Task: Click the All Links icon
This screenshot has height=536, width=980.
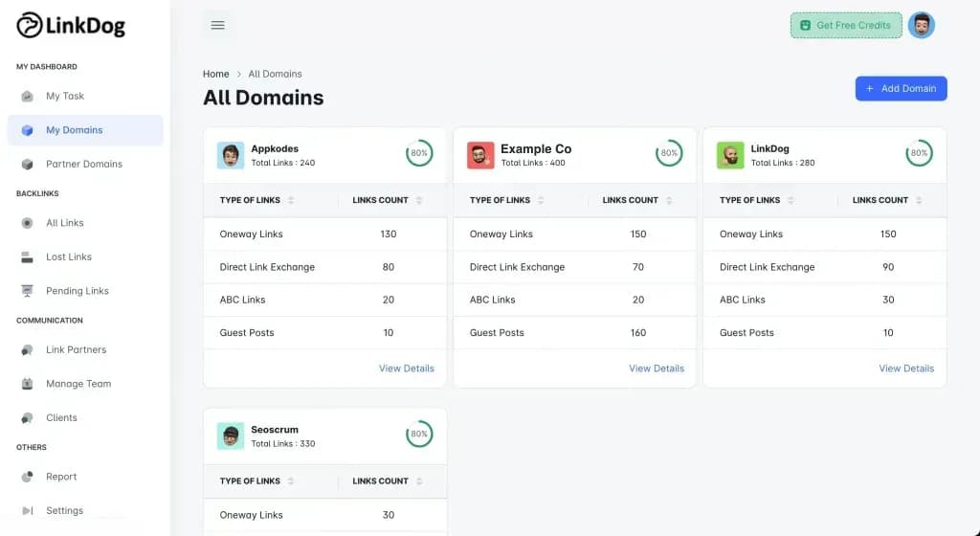Action: coord(27,223)
